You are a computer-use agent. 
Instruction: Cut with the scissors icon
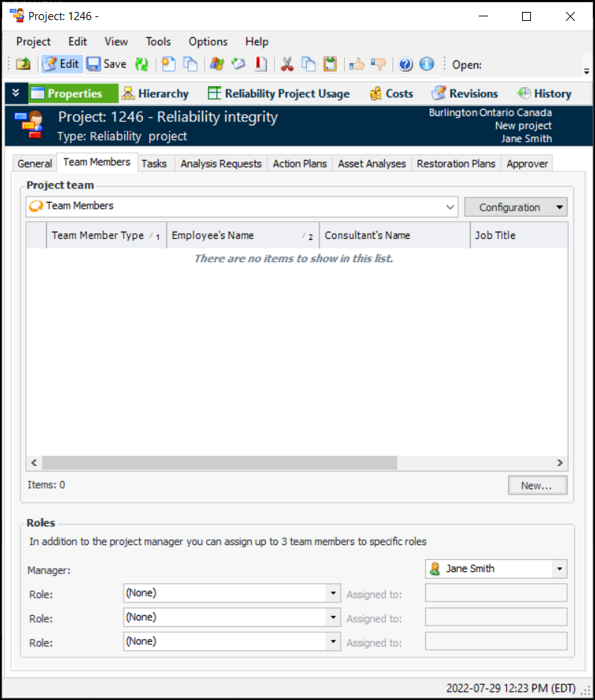(287, 64)
